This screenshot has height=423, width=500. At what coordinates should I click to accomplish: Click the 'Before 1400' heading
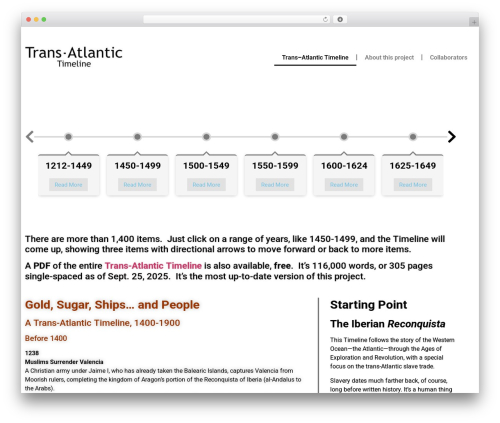coord(46,338)
